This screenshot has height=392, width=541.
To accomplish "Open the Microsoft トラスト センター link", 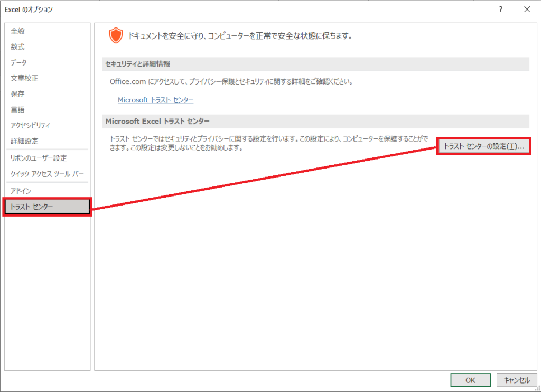I will click(155, 100).
